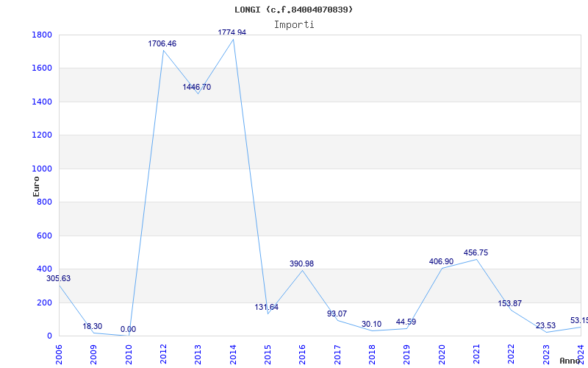This screenshot has width=588, height=368.
Task: Click the Importi subtitle
Action: (294, 25)
